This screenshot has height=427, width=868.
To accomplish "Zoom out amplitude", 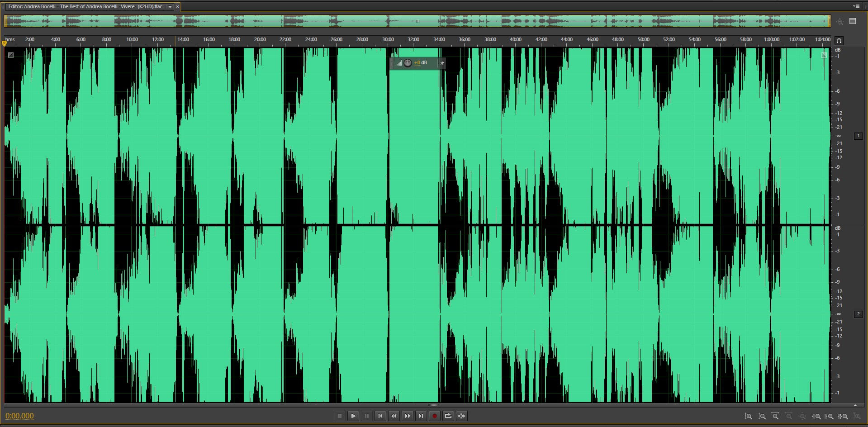I will tap(762, 416).
